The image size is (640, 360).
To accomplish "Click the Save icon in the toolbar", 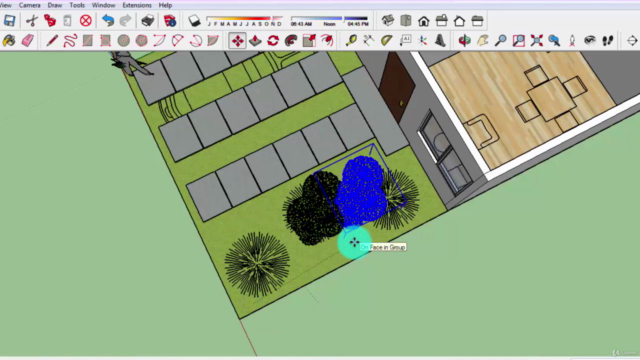I will click(x=9, y=20).
